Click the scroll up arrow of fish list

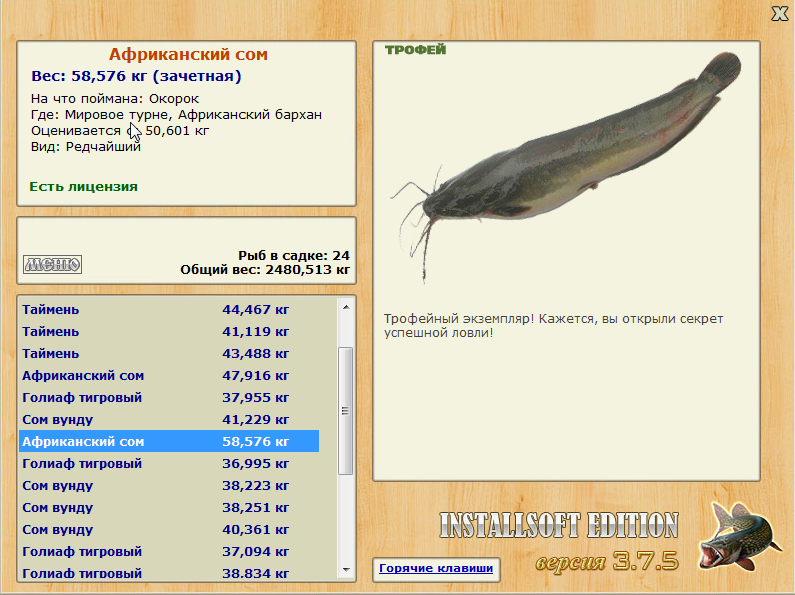click(x=346, y=307)
